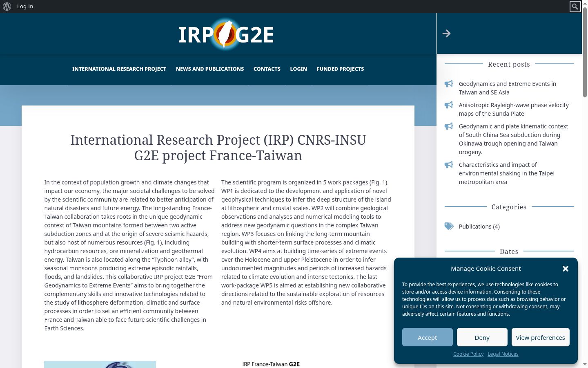Viewport: 588px width, 368px height.
Task: Deny cookies in consent dialog
Action: pyautogui.click(x=482, y=337)
